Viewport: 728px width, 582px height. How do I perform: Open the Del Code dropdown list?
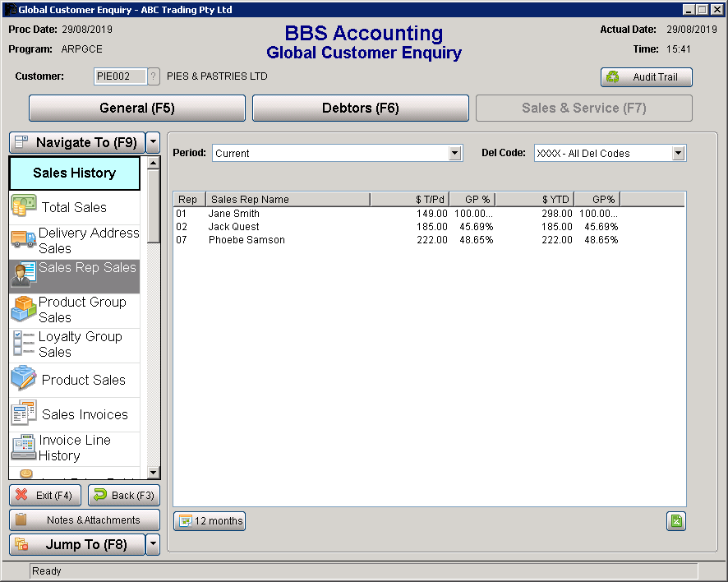coord(679,153)
